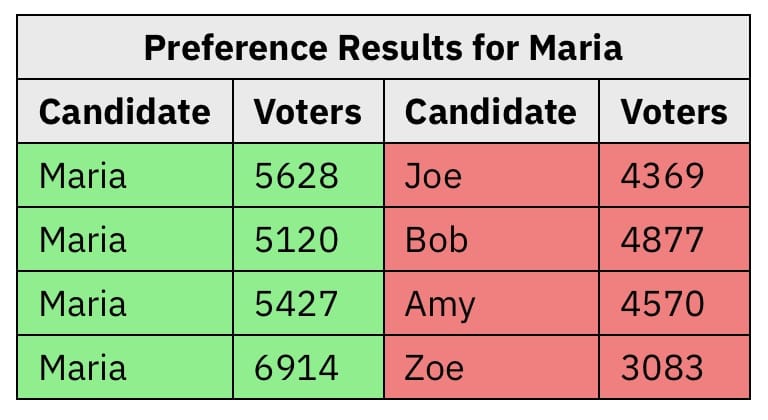Click the Candidate header above Joe
768x420 pixels.
(491, 111)
